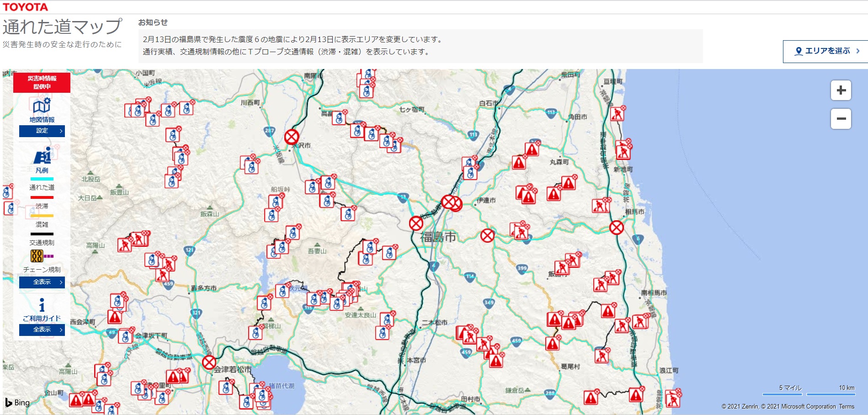Image resolution: width=868 pixels, height=415 pixels.
Task: Zoom out with the minus button
Action: 841,119
